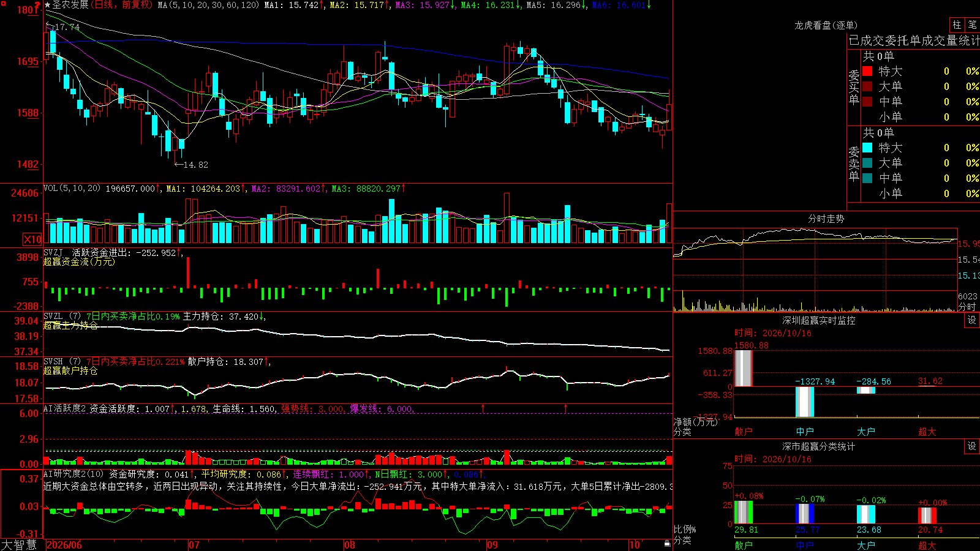Viewport: 980px width, 551px height.
Task: Select 超大 in 深圳超赢实时监控 chart
Action: tap(927, 432)
